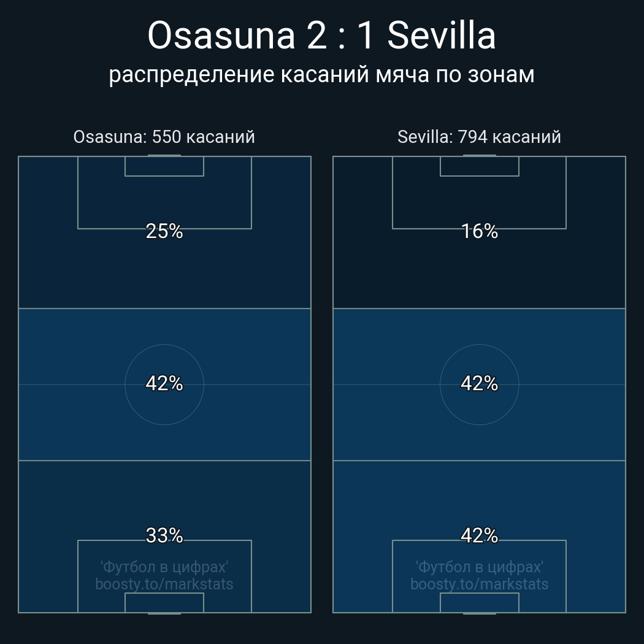Viewport: 644px width, 644px height.
Task: Click Sevilla's 16% attacking zone value
Action: coord(479,231)
